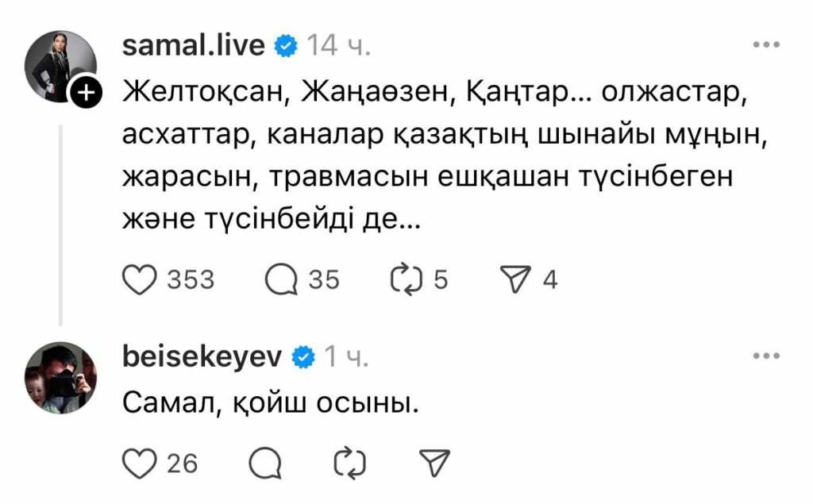Open more options for samal.live post
The height and width of the screenshot is (504, 813).
point(766,45)
